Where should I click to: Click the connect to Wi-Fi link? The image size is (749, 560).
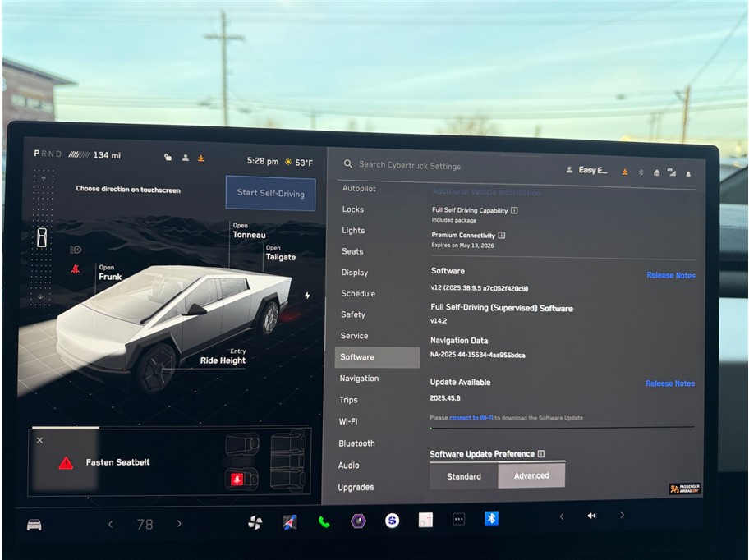click(471, 418)
